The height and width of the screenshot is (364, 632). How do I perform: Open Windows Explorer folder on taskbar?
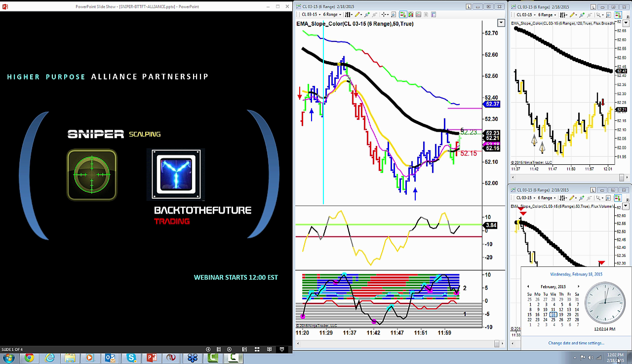pyautogui.click(x=70, y=358)
